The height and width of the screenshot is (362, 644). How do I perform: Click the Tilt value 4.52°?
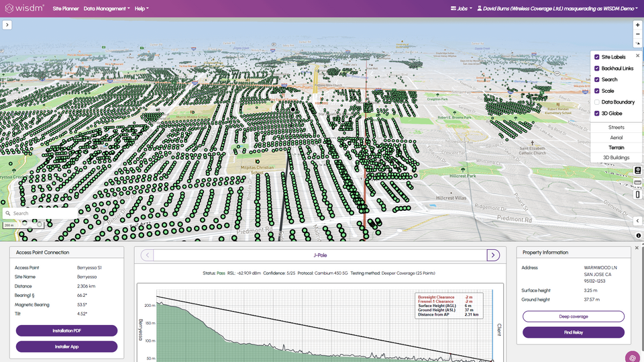[x=82, y=314]
